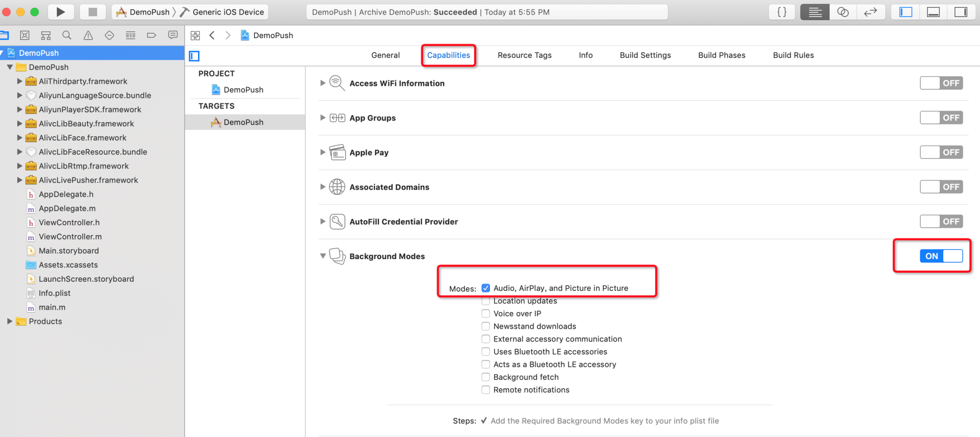Open the related items grid menu
Screen dimensions: 980x437
(x=195, y=35)
